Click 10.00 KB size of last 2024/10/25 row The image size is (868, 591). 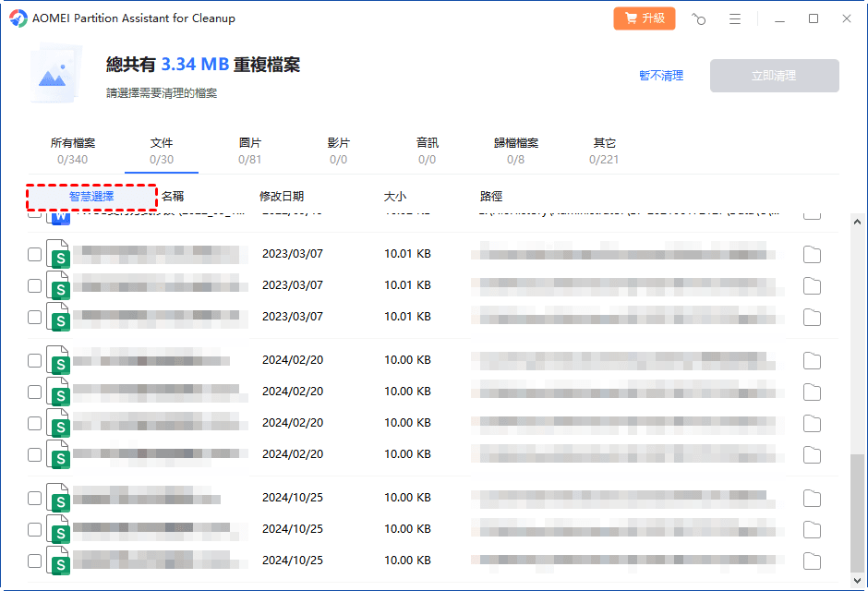tap(407, 561)
